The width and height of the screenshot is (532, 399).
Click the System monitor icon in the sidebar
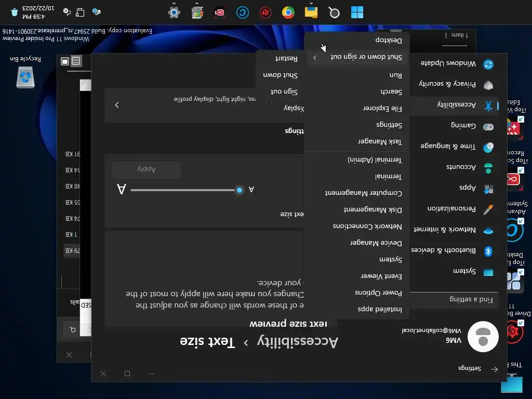[x=488, y=272]
